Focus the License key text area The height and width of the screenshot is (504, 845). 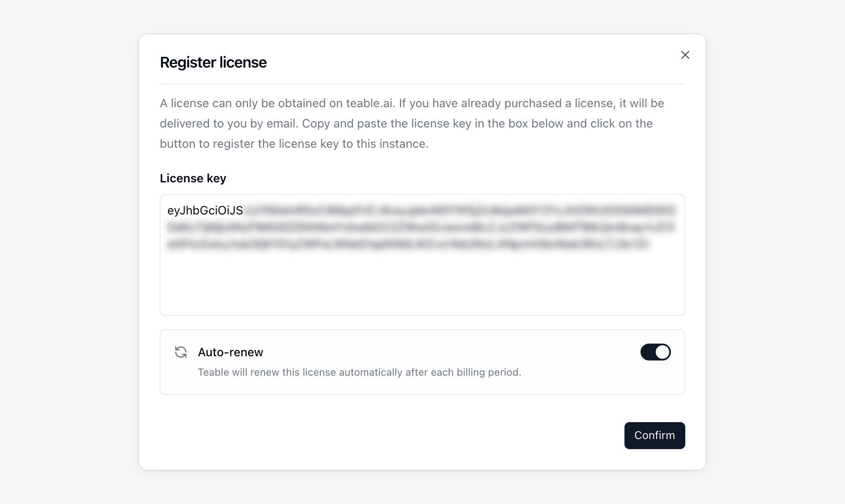(422, 255)
